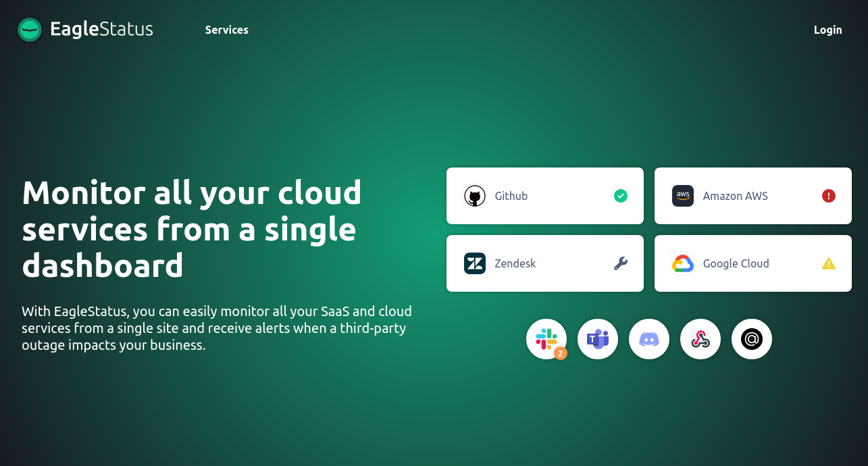
Task: Click the EagleStatus eagle logo icon
Action: click(x=30, y=30)
